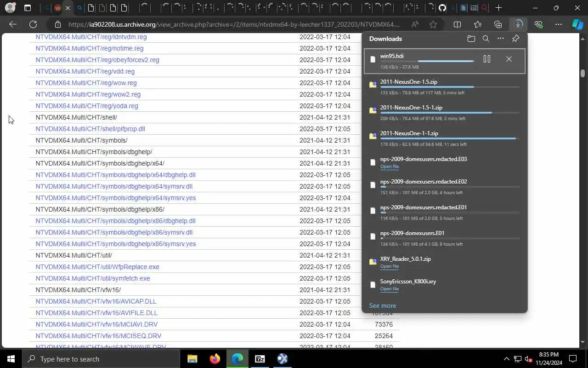The height and width of the screenshot is (368, 588).
Task: Open the reg/wow2.reg link
Action: tap(88, 94)
